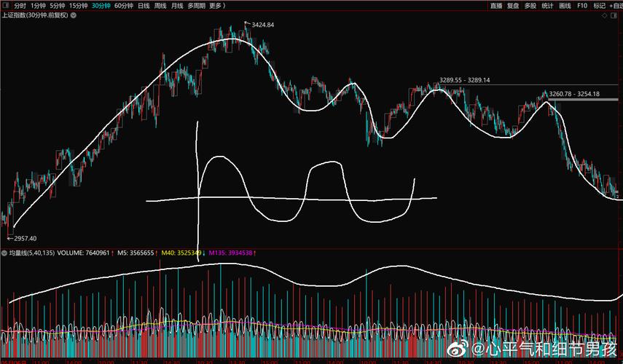Viewport: 623px width, 364px height.
Task: Switch chart to 日线 daily candles
Action: pos(143,5)
